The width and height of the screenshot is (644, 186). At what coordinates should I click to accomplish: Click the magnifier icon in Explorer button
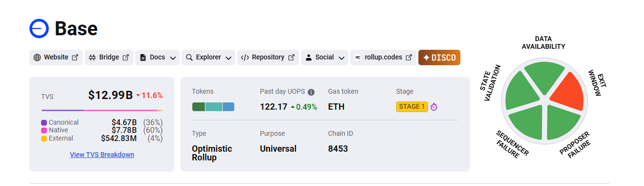[189, 57]
